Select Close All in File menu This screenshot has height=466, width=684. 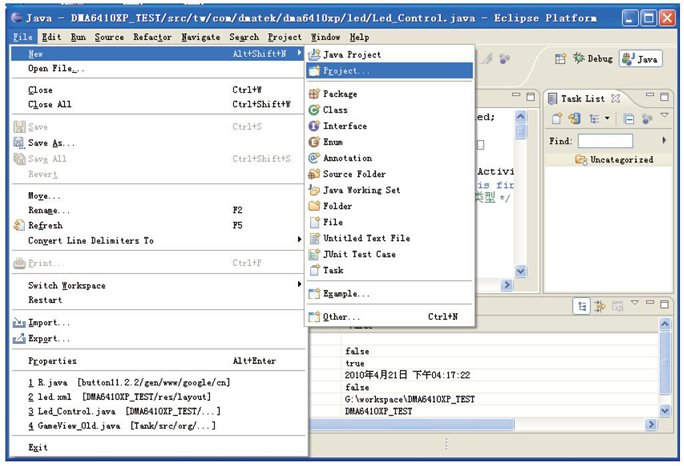157,104
